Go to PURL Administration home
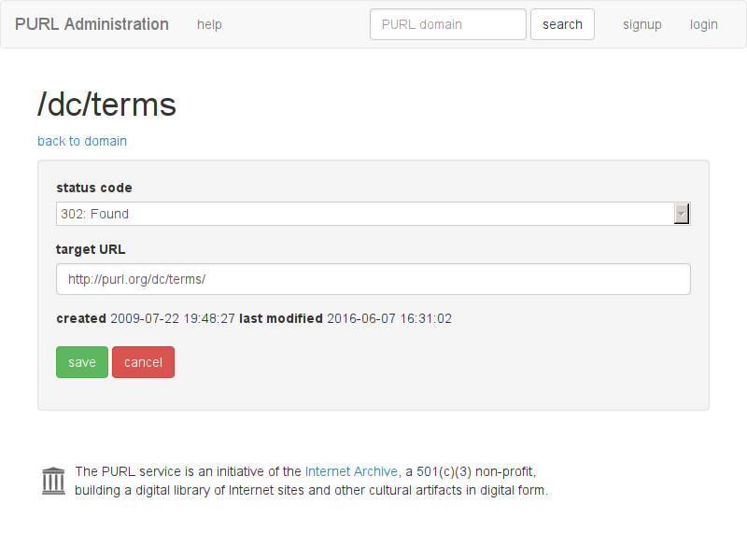The height and width of the screenshot is (560, 747). pos(92,24)
